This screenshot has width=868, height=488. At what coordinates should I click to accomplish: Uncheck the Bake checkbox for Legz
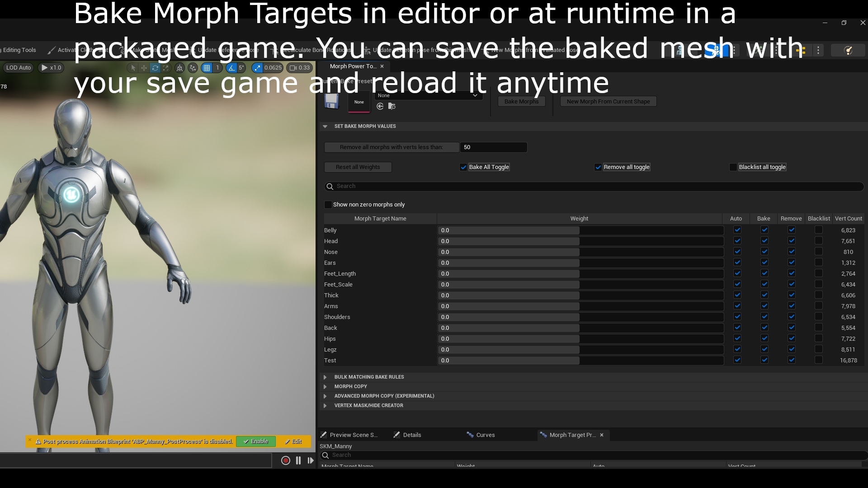[x=764, y=349]
